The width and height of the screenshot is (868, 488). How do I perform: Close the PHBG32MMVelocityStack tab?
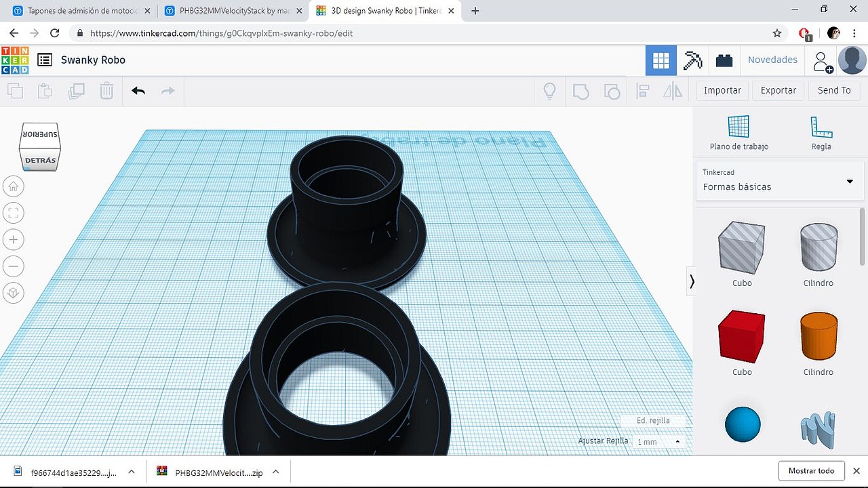coord(299,11)
